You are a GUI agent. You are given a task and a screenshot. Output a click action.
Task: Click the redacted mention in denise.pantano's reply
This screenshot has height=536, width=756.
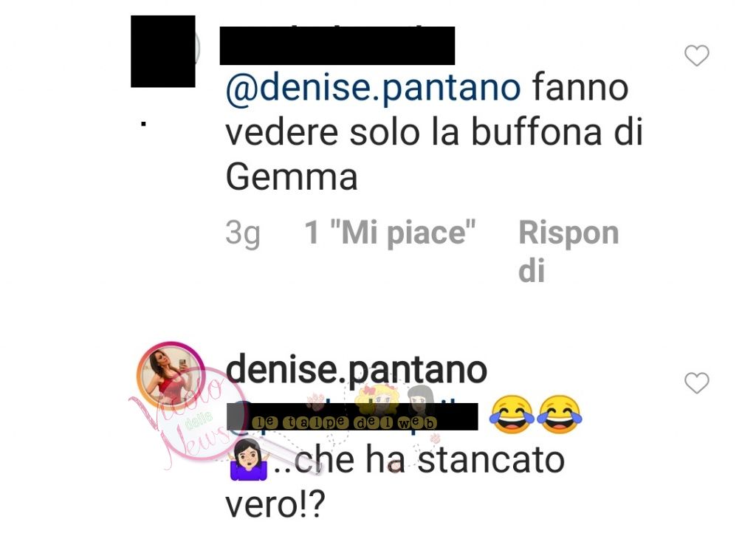tap(352, 416)
